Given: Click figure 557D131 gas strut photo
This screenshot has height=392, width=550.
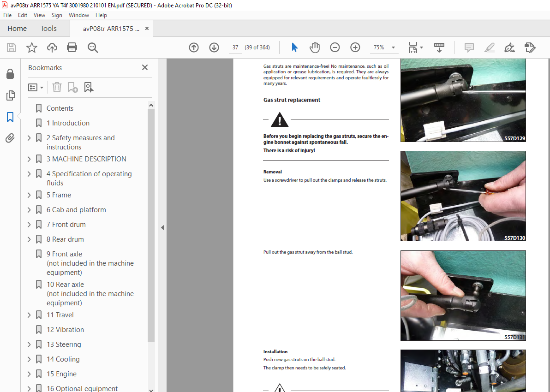Looking at the screenshot, I should pos(463,296).
